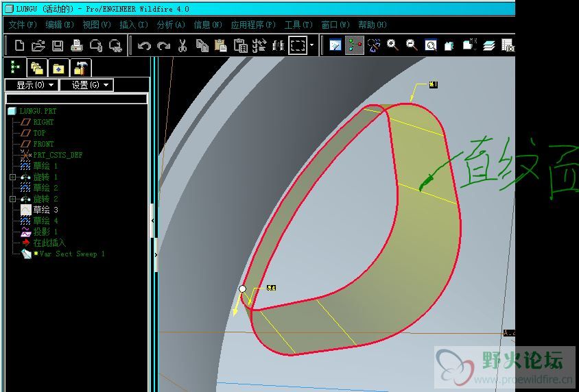This screenshot has height=392, width=579.
Task: Open the 窗口(W) menu
Action: pos(335,25)
